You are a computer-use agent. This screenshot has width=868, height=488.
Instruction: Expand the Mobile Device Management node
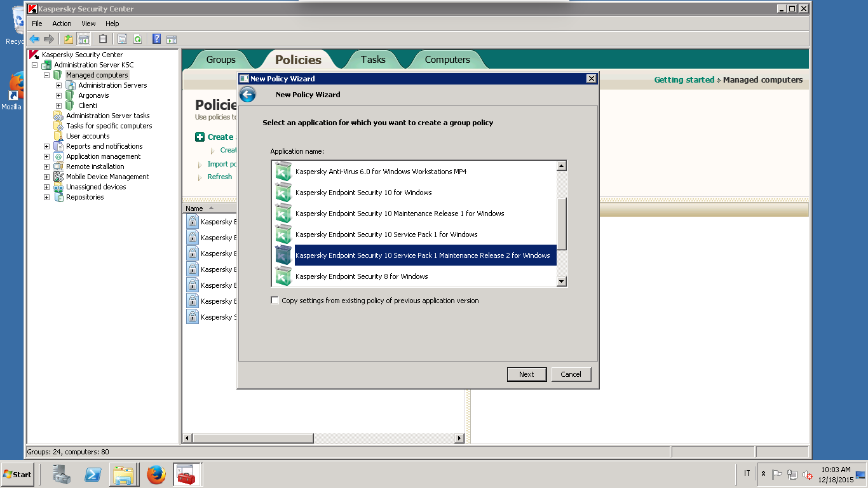(46, 177)
